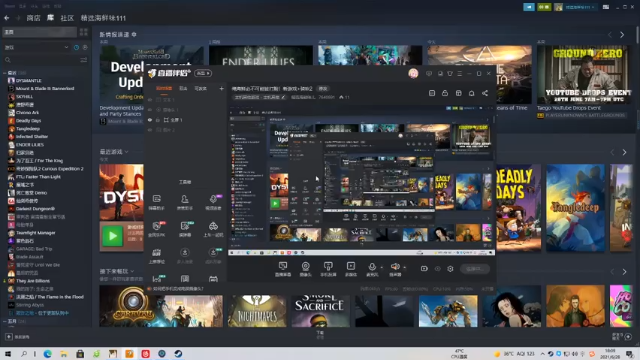Open the microphone options dropdown arrow

tap(382, 267)
